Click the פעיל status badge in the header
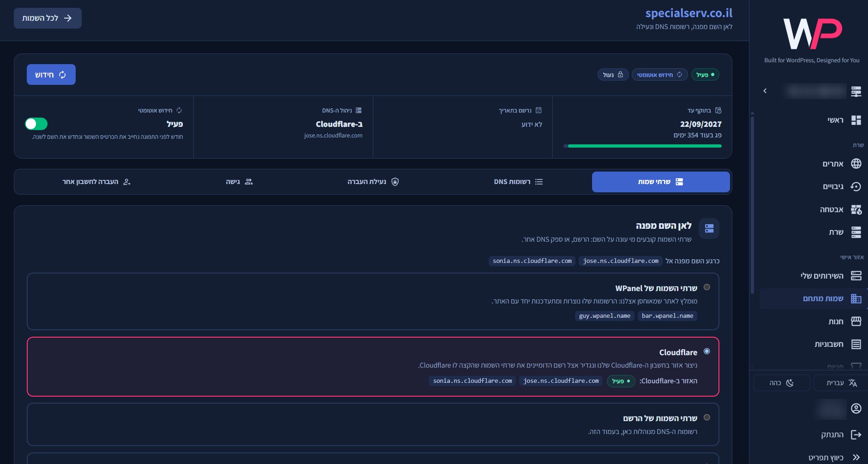The width and height of the screenshot is (868, 464). click(x=705, y=75)
